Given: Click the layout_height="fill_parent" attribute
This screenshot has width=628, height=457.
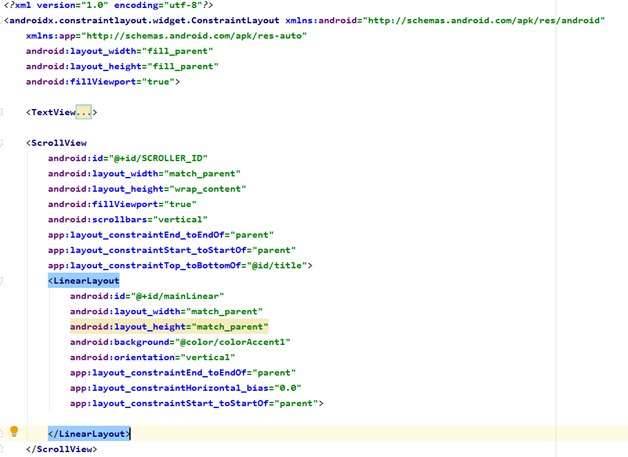Looking at the screenshot, I should click(122, 66).
